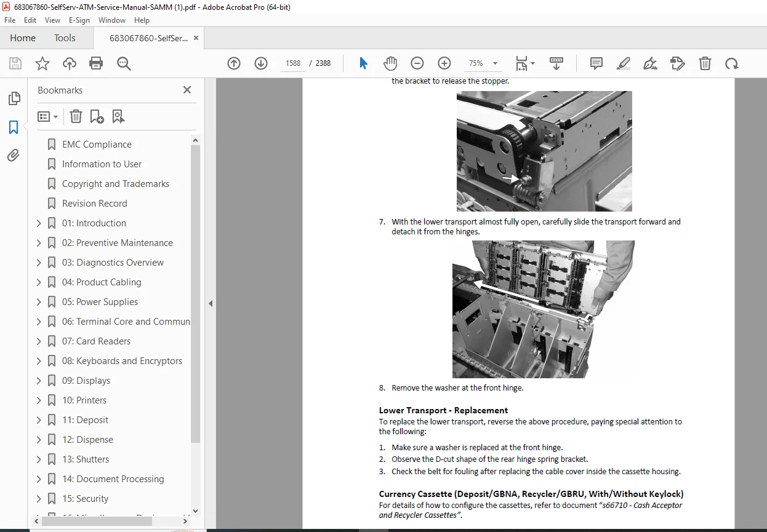The width and height of the screenshot is (767, 532).
Task: Close the Bookmarks panel
Action: point(187,90)
